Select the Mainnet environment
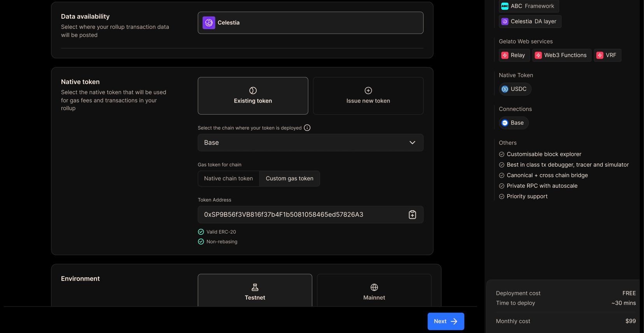The width and height of the screenshot is (644, 333). tap(374, 290)
